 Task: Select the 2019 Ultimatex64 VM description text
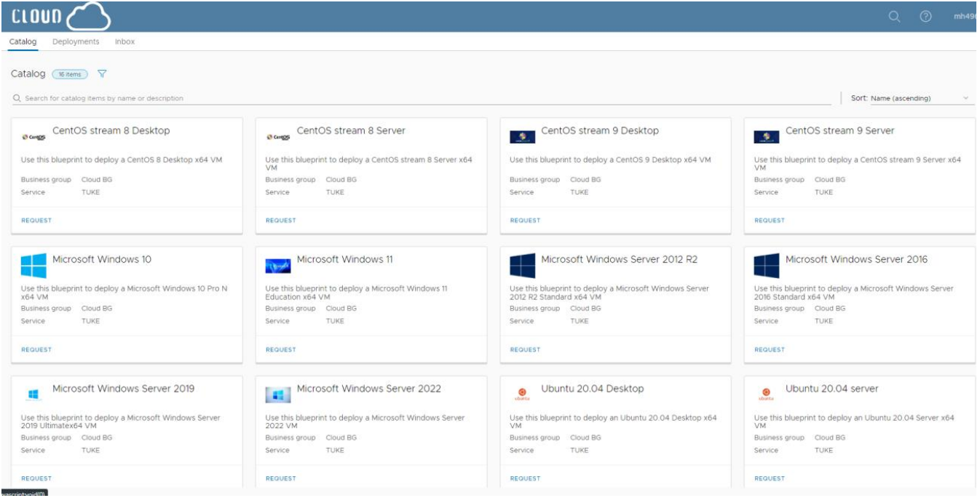click(x=121, y=422)
